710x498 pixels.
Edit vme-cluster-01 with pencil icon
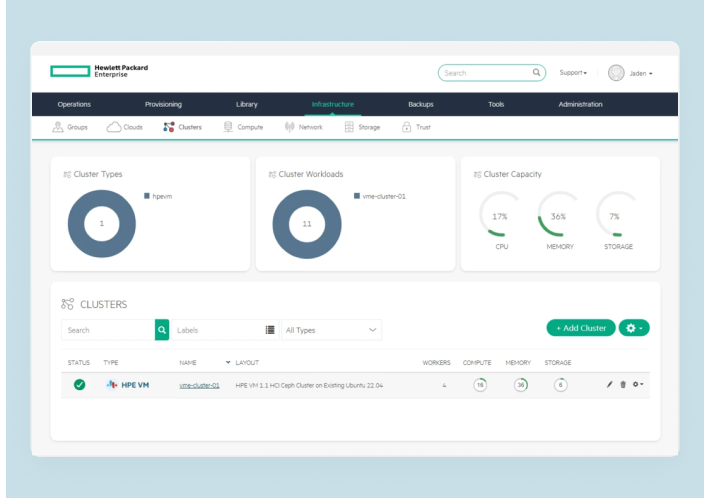[x=609, y=384]
